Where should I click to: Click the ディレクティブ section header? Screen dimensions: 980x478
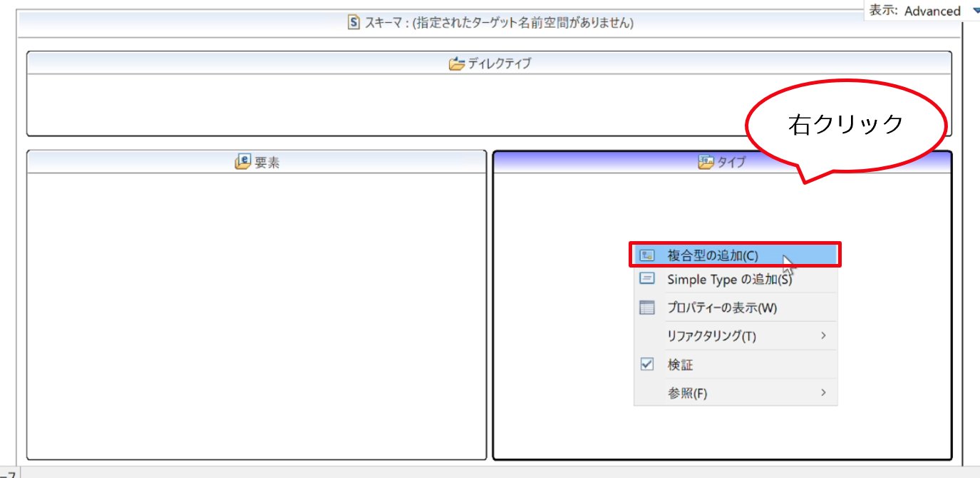489,63
